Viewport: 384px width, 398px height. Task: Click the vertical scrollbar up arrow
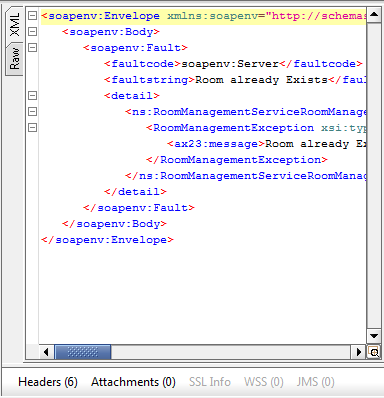pyautogui.click(x=374, y=15)
